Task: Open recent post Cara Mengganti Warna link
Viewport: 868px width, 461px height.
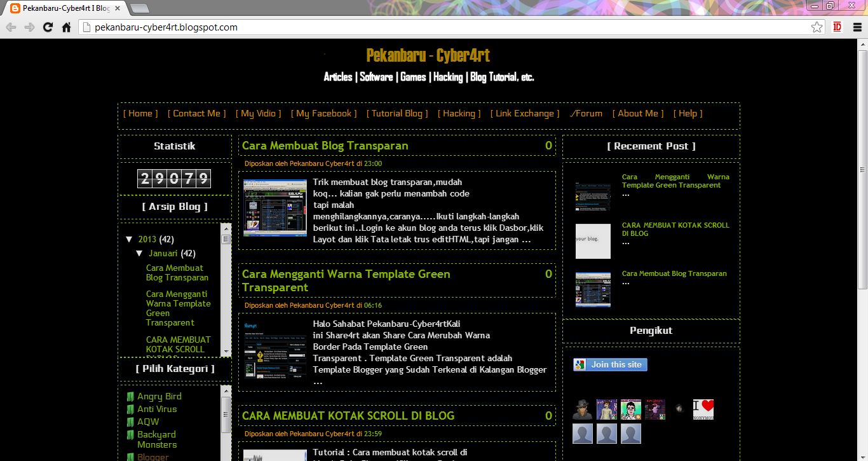Action: coord(675,181)
